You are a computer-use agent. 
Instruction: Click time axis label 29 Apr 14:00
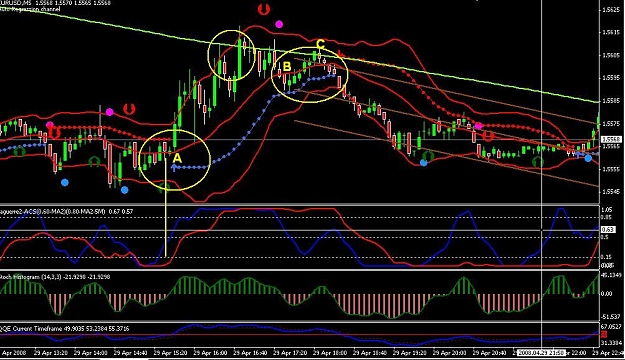tap(90, 353)
